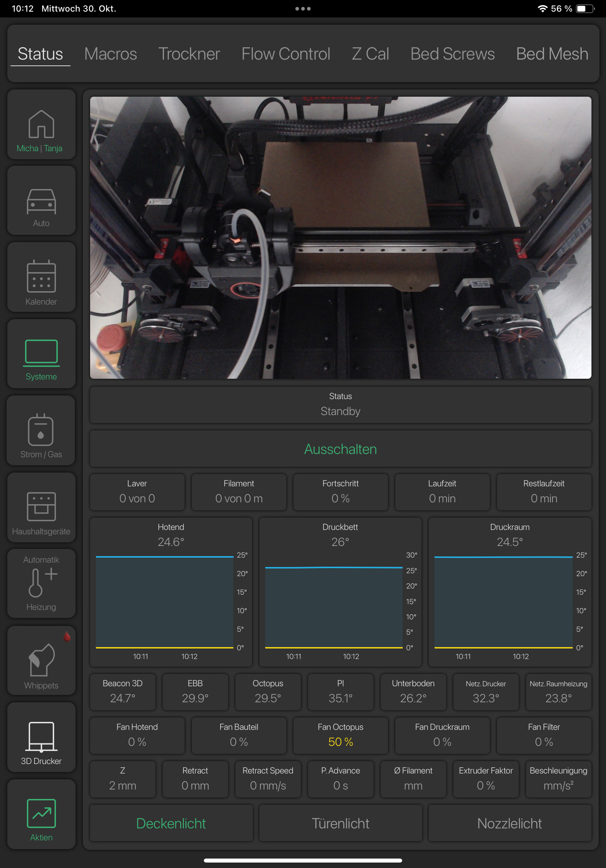606x868 pixels.
Task: Open the Aktien stock chart icon
Action: 41,814
